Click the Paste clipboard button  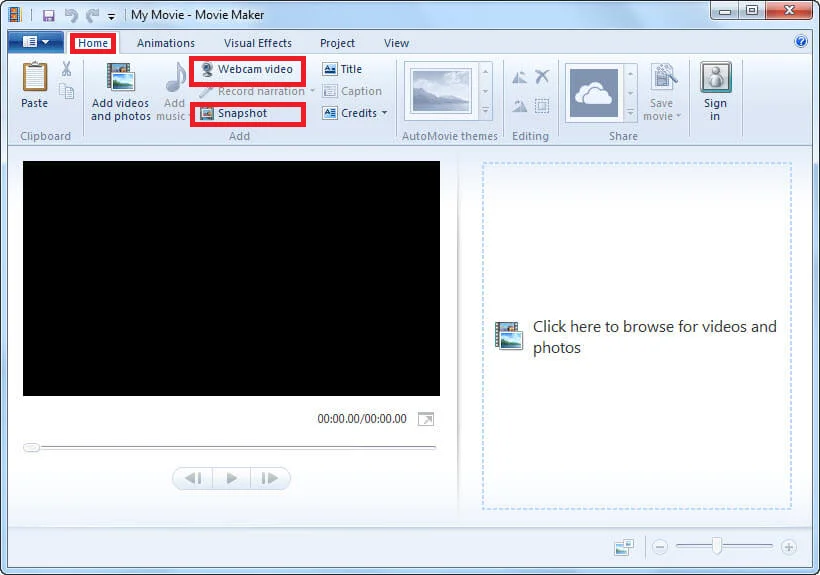coord(35,85)
